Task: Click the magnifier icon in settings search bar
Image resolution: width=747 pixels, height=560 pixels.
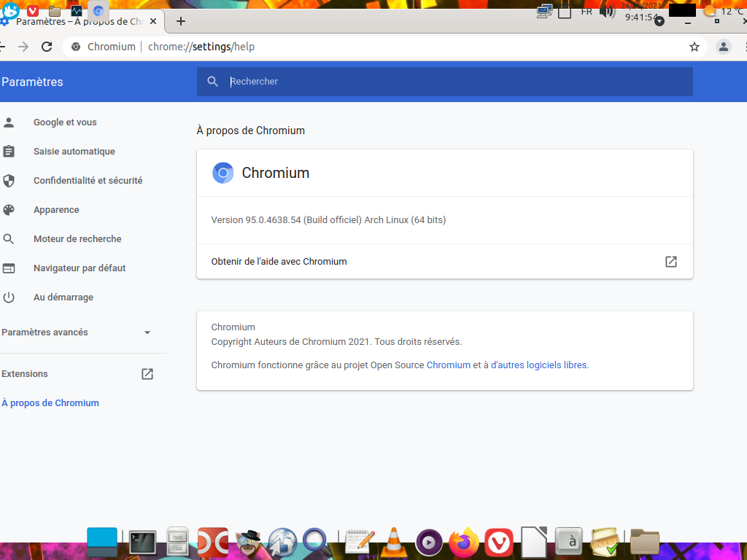Action: [212, 82]
